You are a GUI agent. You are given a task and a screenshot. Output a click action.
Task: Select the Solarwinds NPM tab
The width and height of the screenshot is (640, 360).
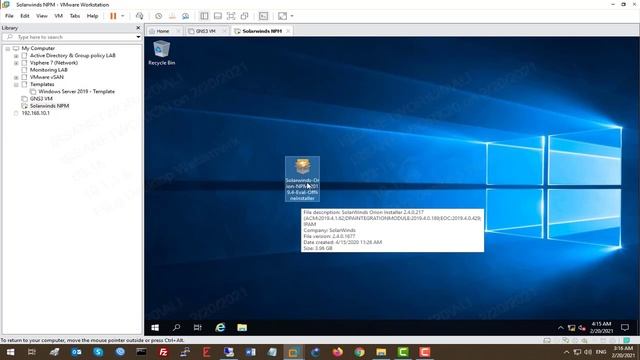pos(262,31)
